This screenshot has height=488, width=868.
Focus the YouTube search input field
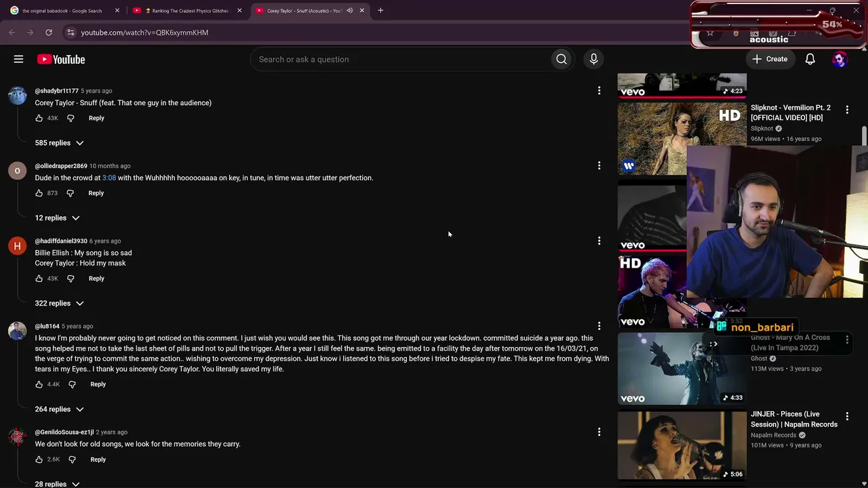click(400, 60)
